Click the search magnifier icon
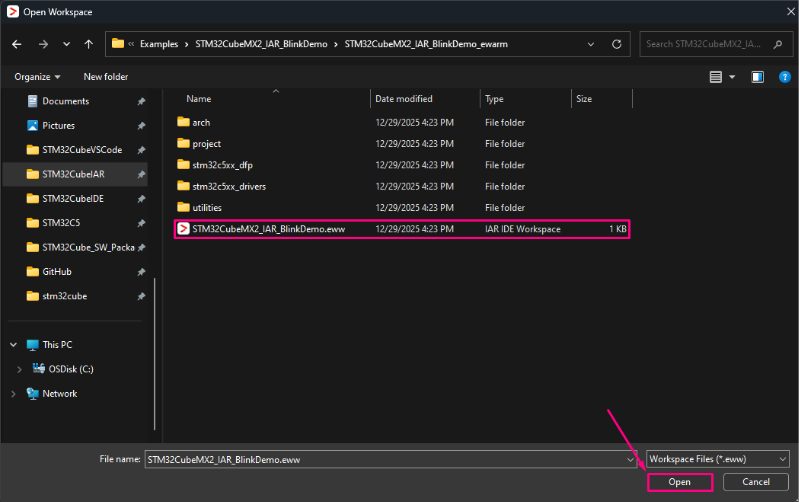This screenshot has height=502, width=799. 778,44
